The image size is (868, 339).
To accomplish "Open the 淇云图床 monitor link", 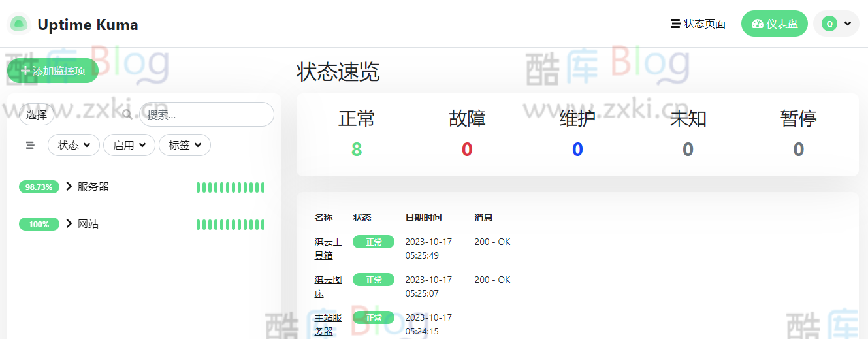I will tap(328, 286).
